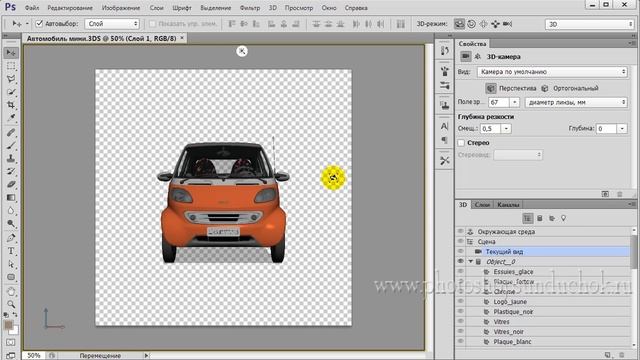This screenshot has width=640, height=360.
Task: Select the Gradient tool
Action: (11, 198)
